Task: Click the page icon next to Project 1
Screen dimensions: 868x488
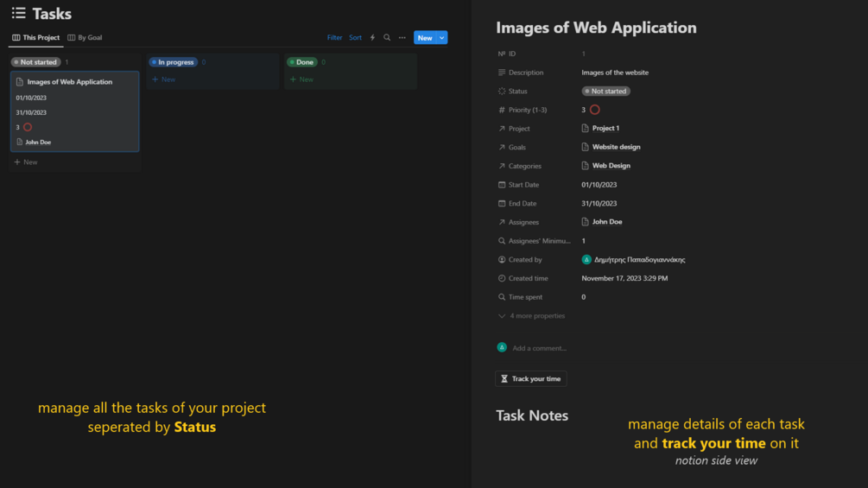Action: click(x=586, y=129)
